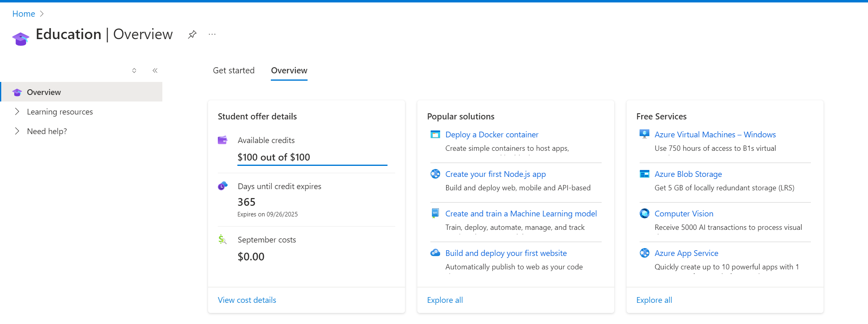This screenshot has width=868, height=324.
Task: Click the Days until credit expires clock icon
Action: (222, 186)
